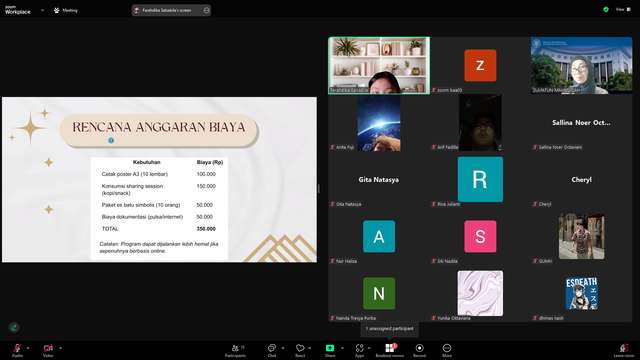Open the More options icon
640x360 pixels.
click(447, 348)
